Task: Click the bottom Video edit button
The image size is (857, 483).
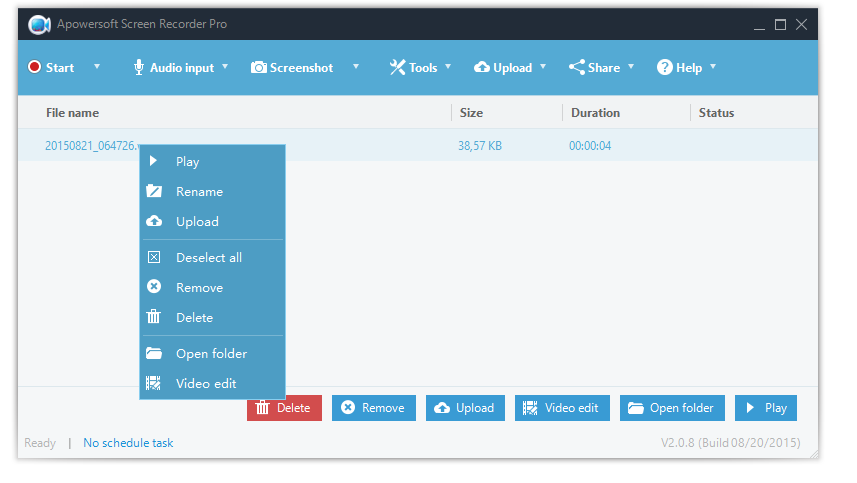Action: click(x=562, y=408)
